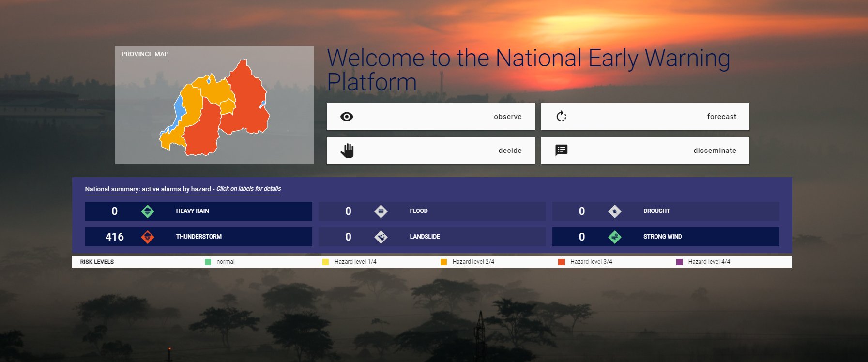Click the red thunderstorm hazard icon
This screenshot has height=362, width=868.
click(x=148, y=237)
